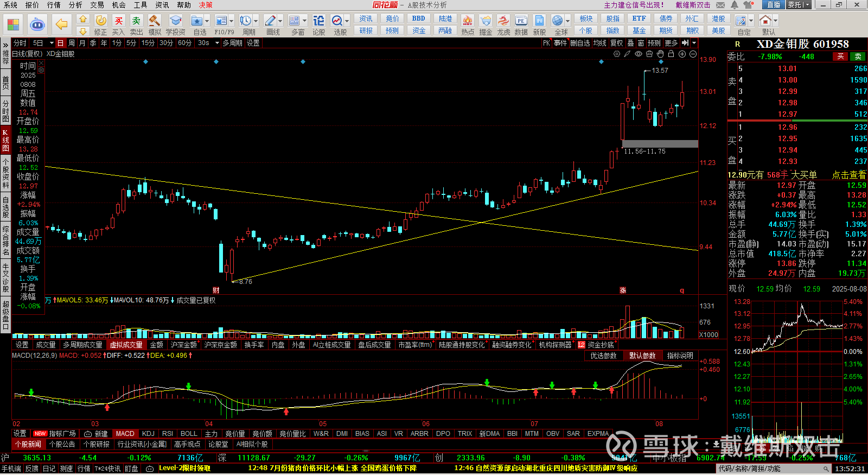This screenshot has width=868, height=475.
Task: Click the 点击查看 link
Action: [x=849, y=175]
